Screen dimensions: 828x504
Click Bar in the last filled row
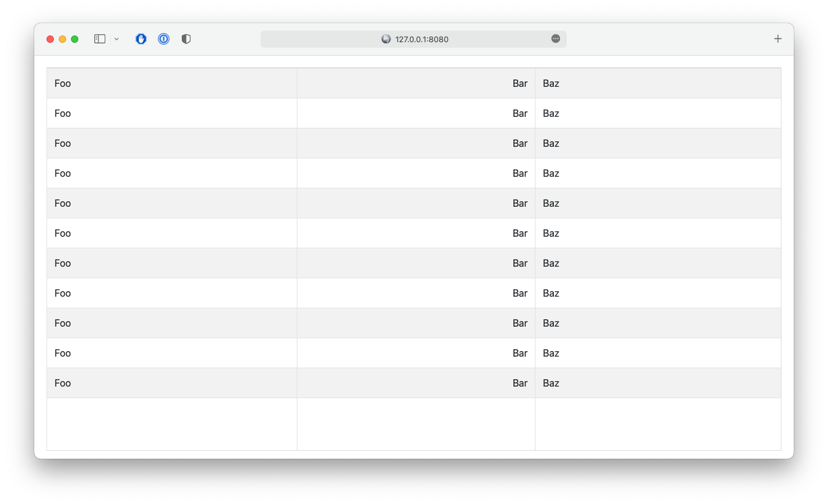click(520, 383)
